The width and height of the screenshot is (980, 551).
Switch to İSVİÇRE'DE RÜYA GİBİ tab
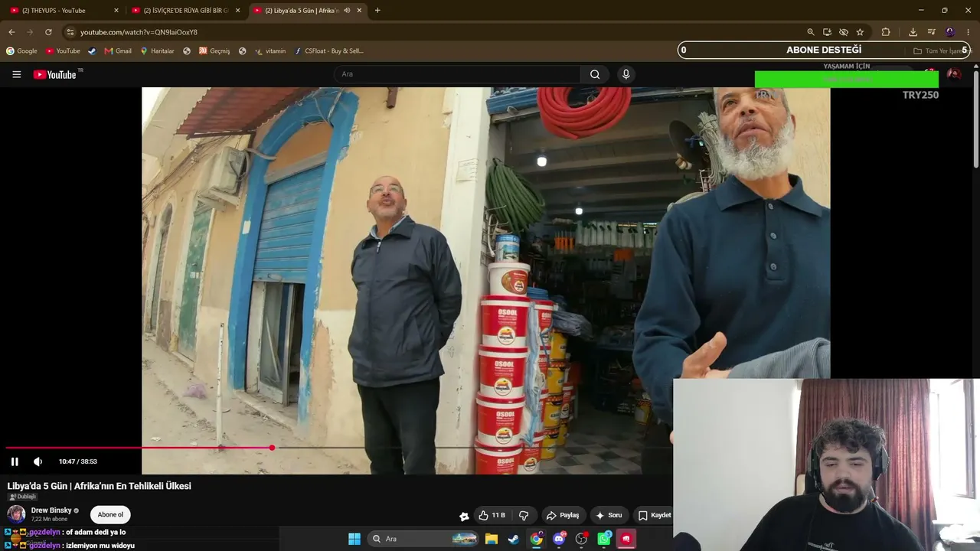[186, 11]
